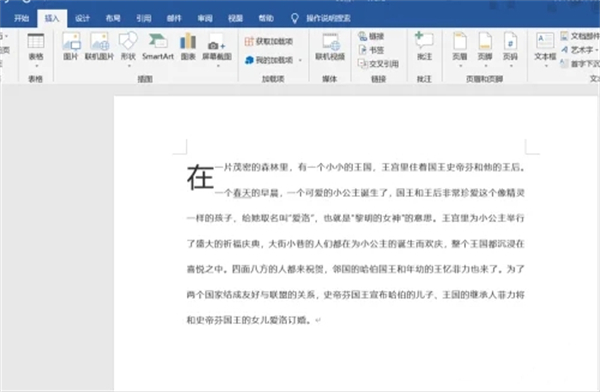The image size is (600, 392).
Task: Add a bookmark with 书签
Action: (371, 50)
